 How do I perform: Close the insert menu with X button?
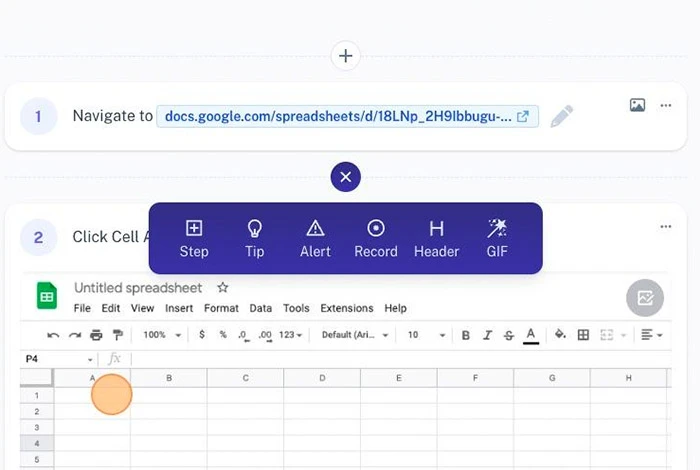pyautogui.click(x=346, y=177)
